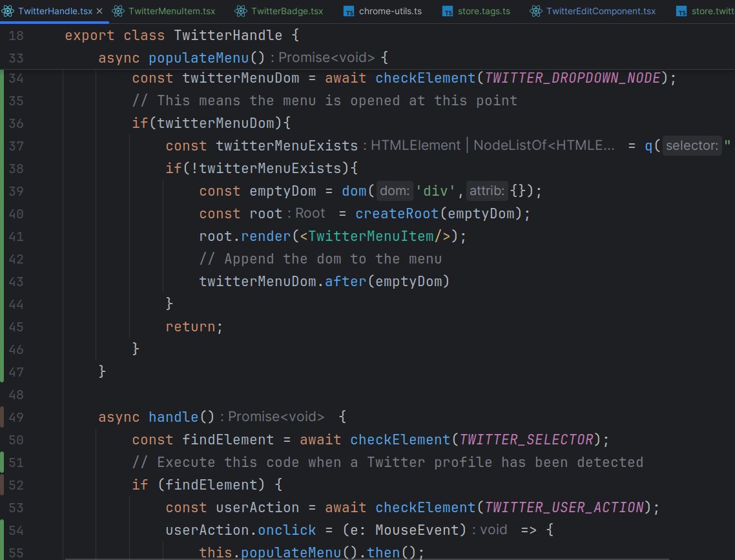Screen dimensions: 735x560
Task: Click the 'then' call on line 55
Action: 383,552
